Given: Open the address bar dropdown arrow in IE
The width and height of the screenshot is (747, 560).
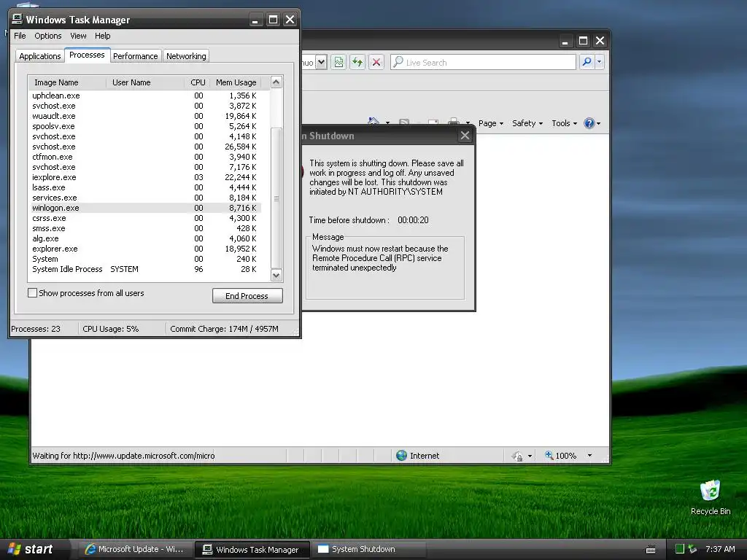Looking at the screenshot, I should pyautogui.click(x=321, y=63).
